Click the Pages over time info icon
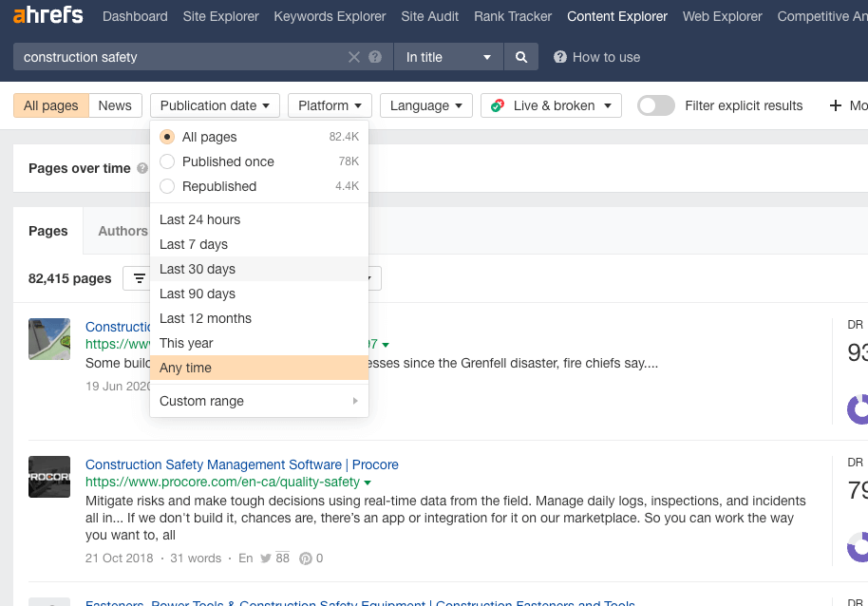The width and height of the screenshot is (868, 606). tap(142, 168)
